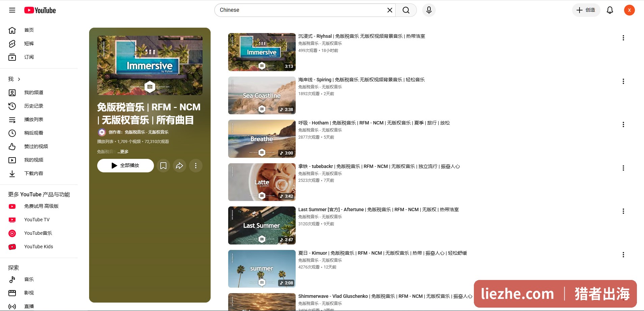The width and height of the screenshot is (644, 311).
Task: Open the Sea Coastline video thumbnail
Action: coord(262,95)
